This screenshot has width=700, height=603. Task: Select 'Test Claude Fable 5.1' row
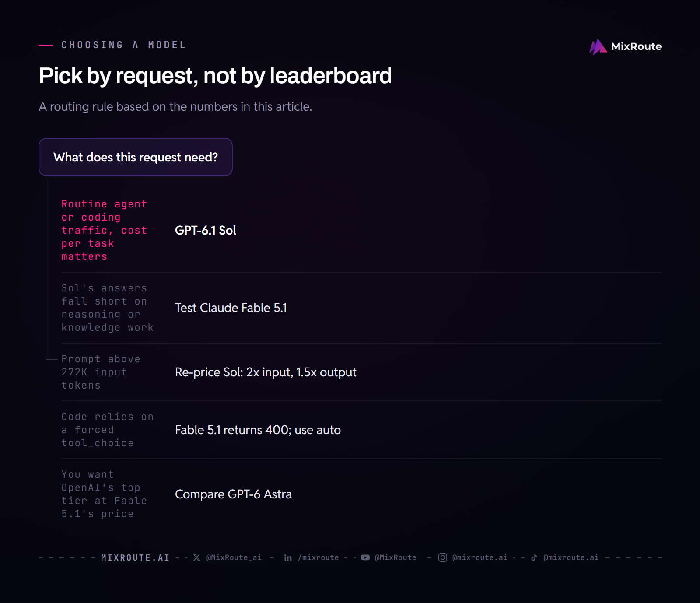361,308
